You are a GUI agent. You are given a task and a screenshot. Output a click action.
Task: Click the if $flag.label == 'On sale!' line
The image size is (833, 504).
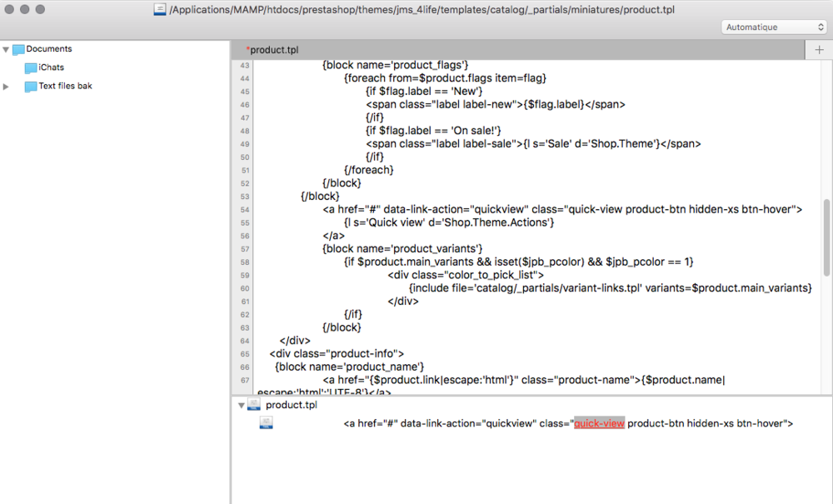[433, 131]
